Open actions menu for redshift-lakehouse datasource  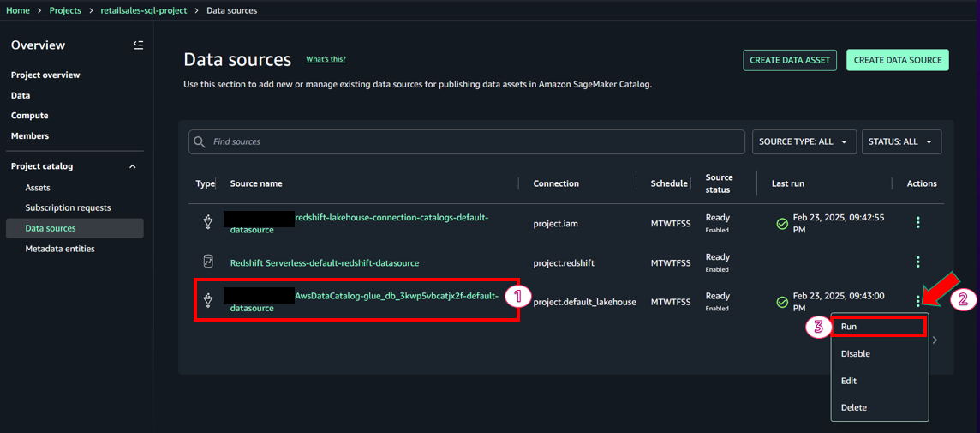[917, 222]
